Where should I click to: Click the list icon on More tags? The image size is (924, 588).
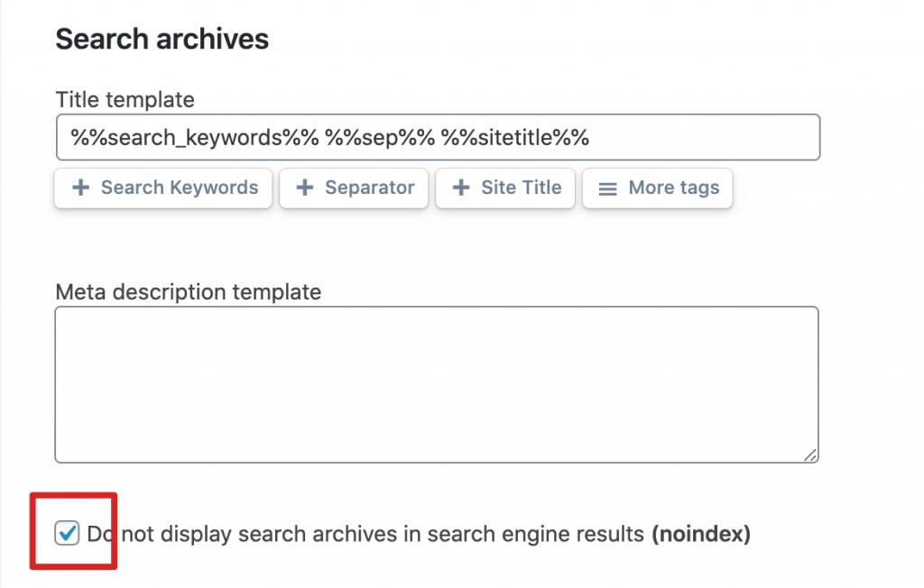point(608,188)
